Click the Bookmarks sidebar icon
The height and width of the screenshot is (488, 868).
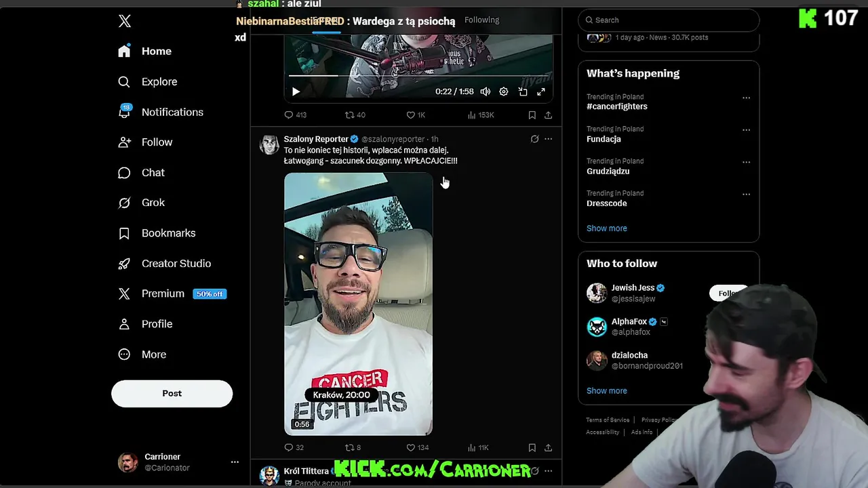point(124,233)
